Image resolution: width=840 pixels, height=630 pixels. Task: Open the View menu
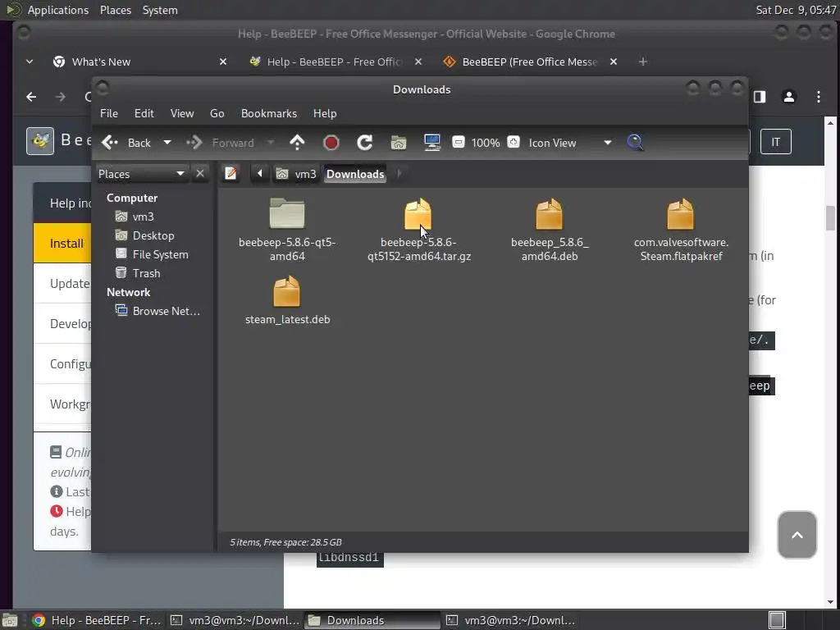pyautogui.click(x=182, y=113)
